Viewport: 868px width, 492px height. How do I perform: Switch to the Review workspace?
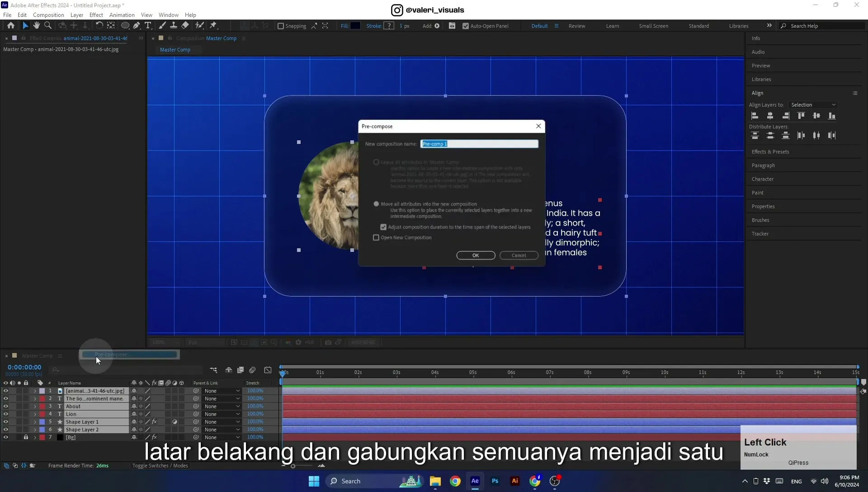577,26
